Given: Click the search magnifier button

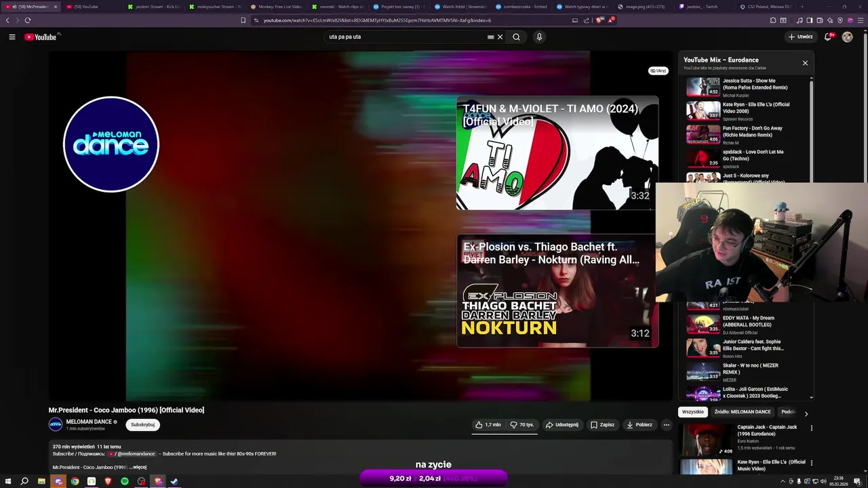Looking at the screenshot, I should click(516, 37).
